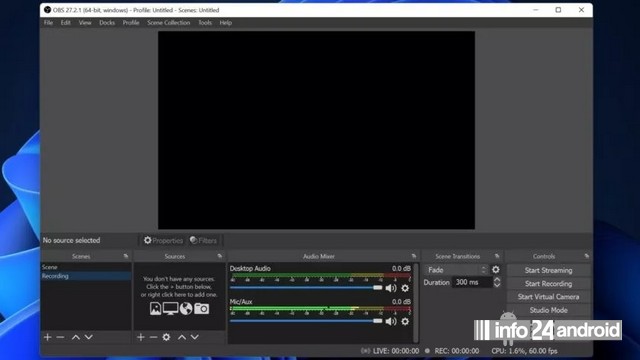Screen dimensions: 640x360
Task: Click Start Recording button
Action: 548,284
